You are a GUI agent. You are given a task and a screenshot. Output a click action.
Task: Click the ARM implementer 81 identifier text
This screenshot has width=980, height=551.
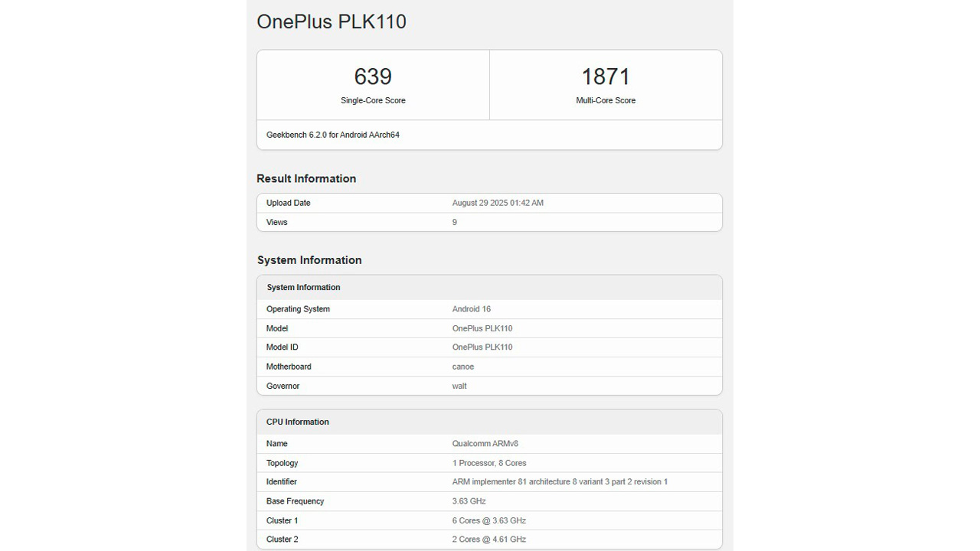[x=558, y=481]
